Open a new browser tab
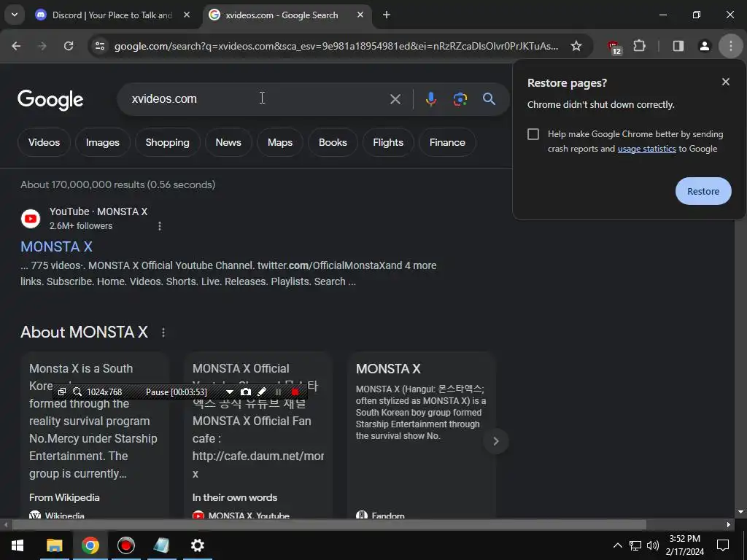 coord(387,15)
